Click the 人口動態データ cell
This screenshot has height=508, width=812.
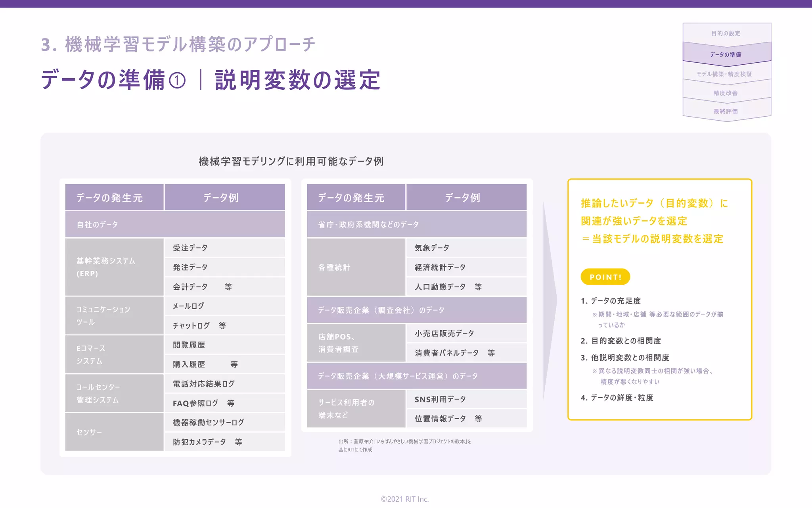point(467,287)
